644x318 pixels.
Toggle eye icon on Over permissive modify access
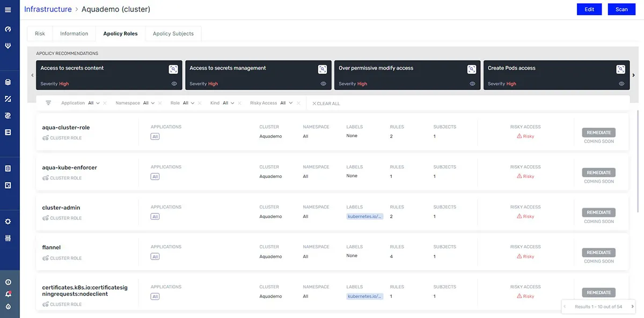tap(472, 84)
